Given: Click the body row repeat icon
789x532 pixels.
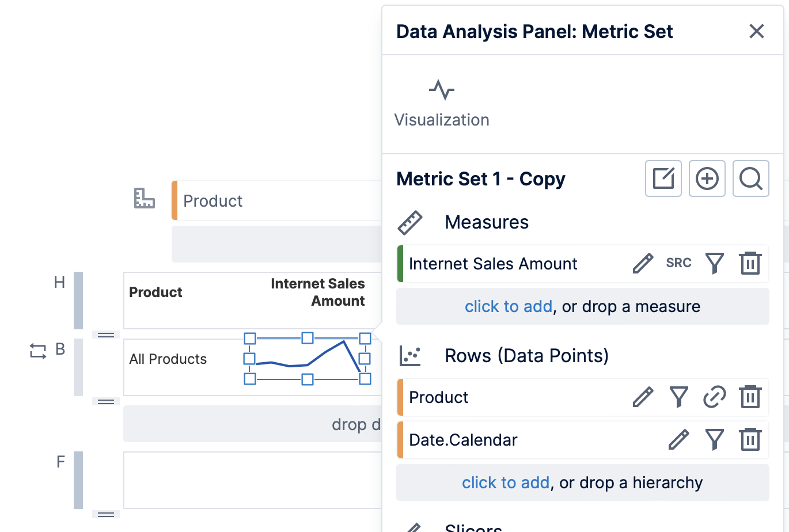Looking at the screenshot, I should coord(38,351).
